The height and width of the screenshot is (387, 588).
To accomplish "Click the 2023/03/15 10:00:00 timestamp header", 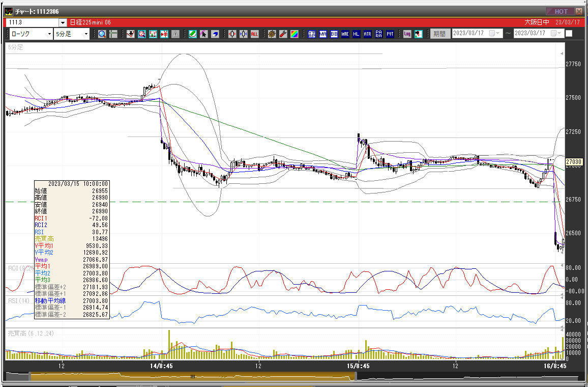I will [x=78, y=184].
